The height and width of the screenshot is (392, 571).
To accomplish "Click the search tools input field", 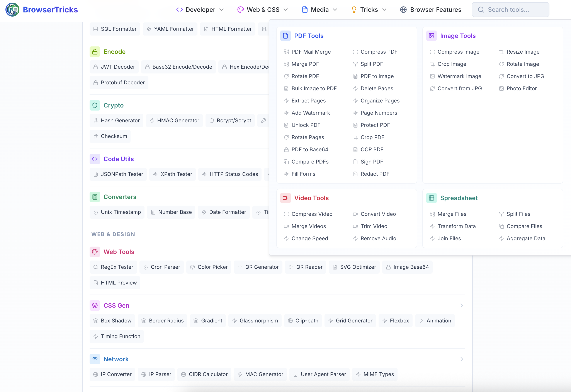I will (x=511, y=10).
